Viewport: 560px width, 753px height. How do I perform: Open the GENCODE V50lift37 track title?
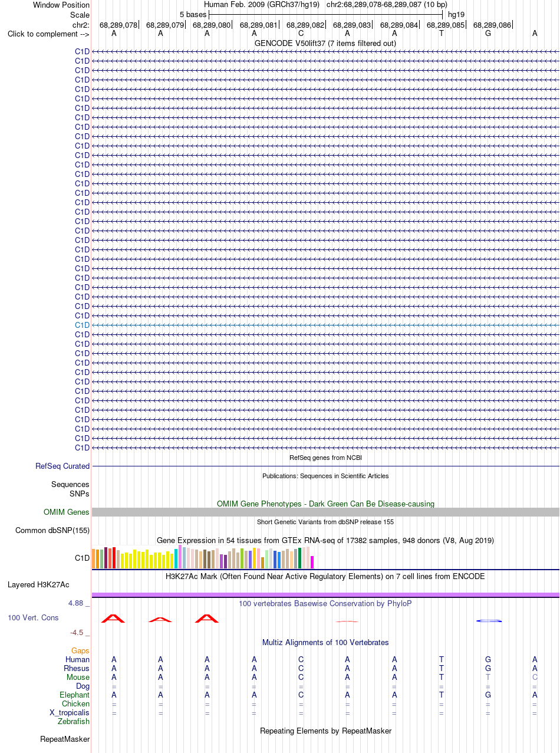[x=325, y=43]
